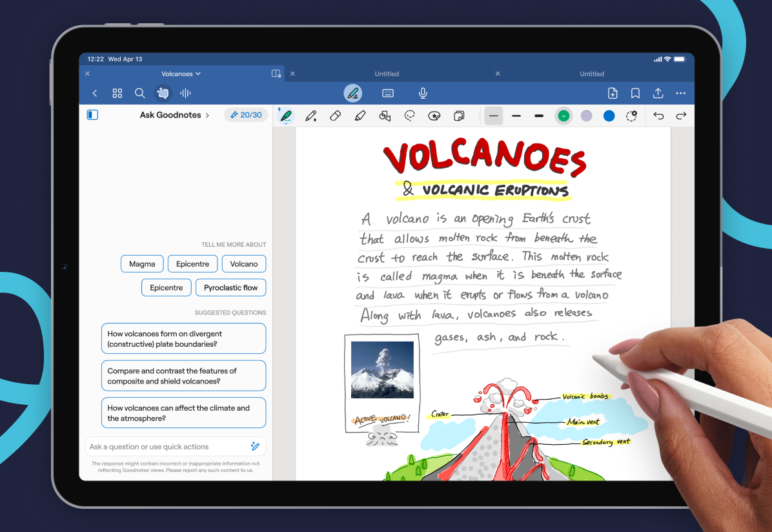This screenshot has height=532, width=772.
Task: Switch to the second Untitled tab
Action: (591, 74)
